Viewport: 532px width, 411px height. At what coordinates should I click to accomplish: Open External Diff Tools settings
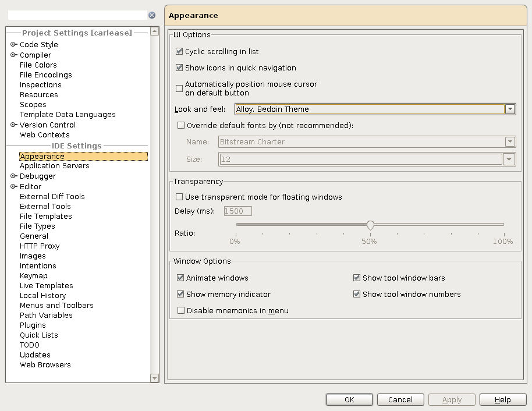[x=52, y=197]
